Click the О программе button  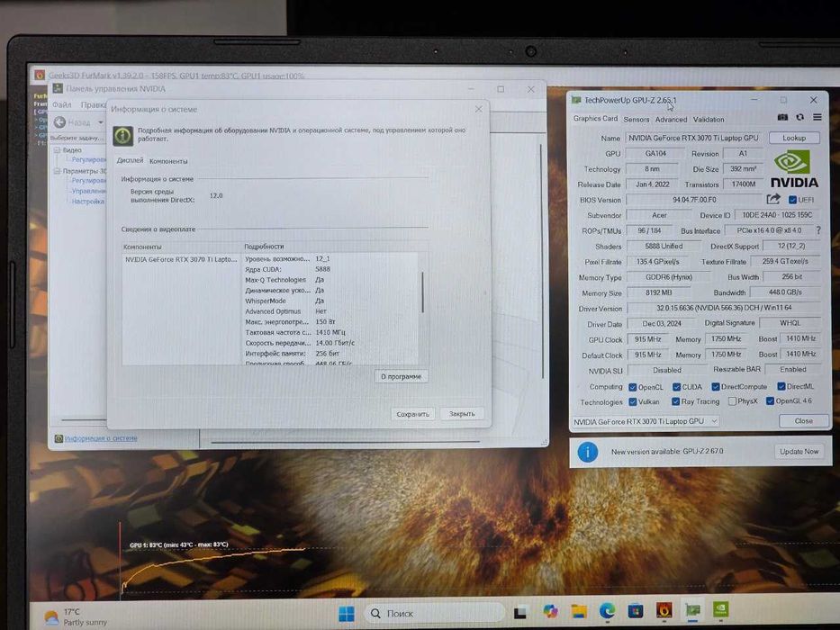(x=401, y=376)
